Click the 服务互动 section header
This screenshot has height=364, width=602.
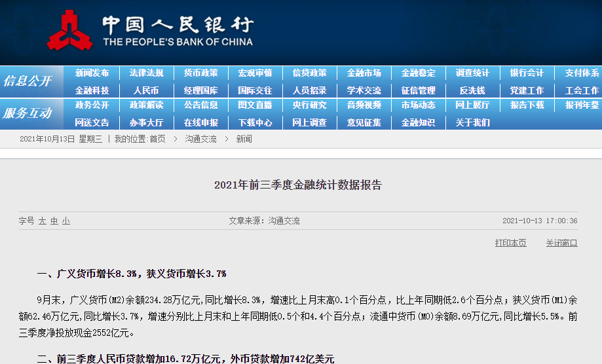28,113
